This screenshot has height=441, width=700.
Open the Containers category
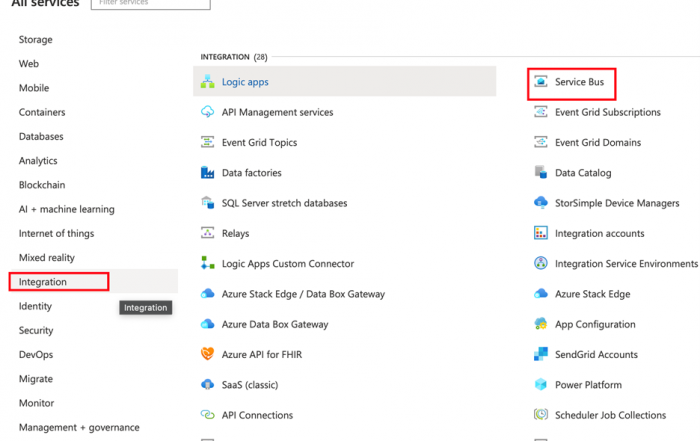click(42, 112)
